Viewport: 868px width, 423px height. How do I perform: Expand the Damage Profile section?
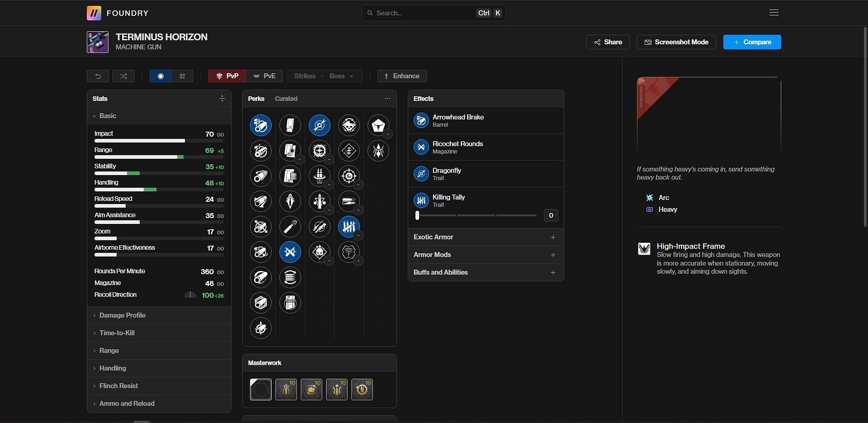click(122, 315)
